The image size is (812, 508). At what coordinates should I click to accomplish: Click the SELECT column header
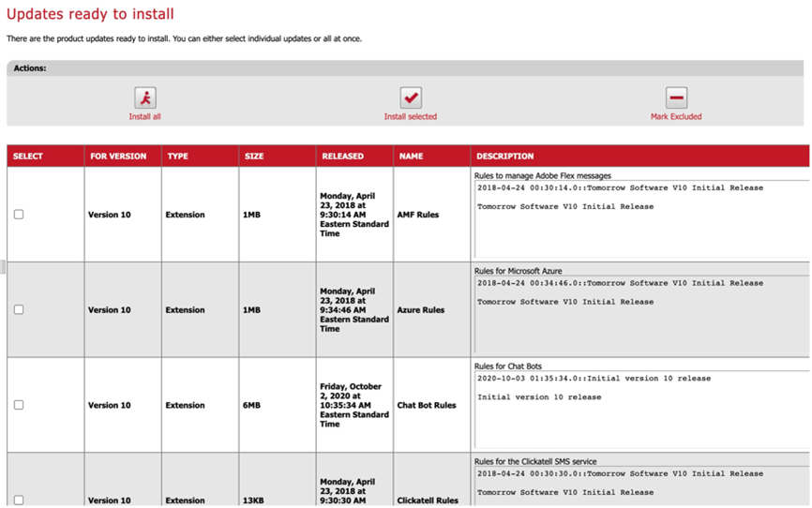pos(28,157)
